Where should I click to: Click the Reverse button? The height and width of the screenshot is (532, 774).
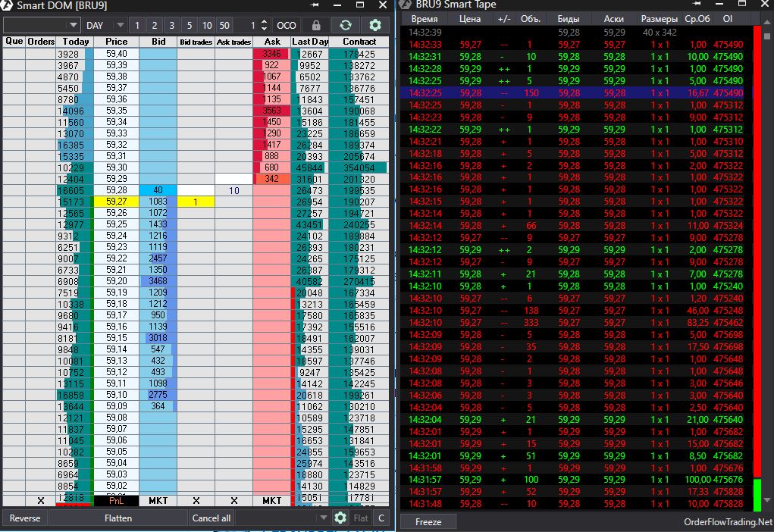coord(25,518)
